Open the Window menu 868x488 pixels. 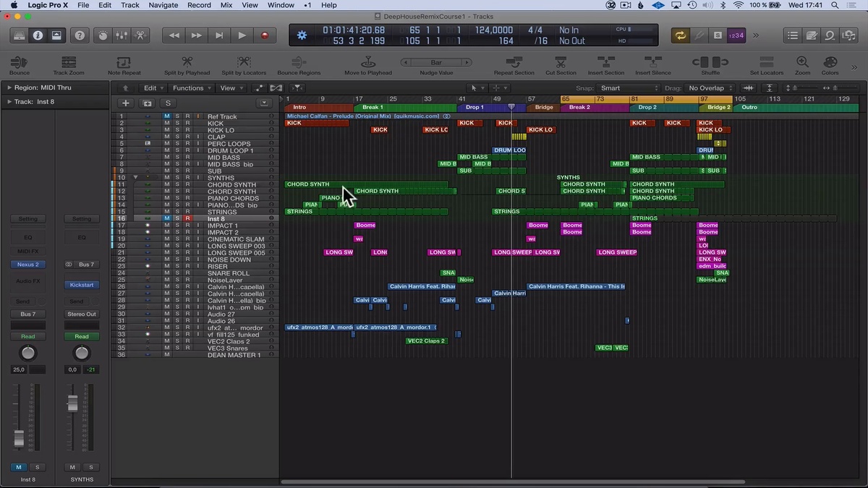[x=281, y=5]
